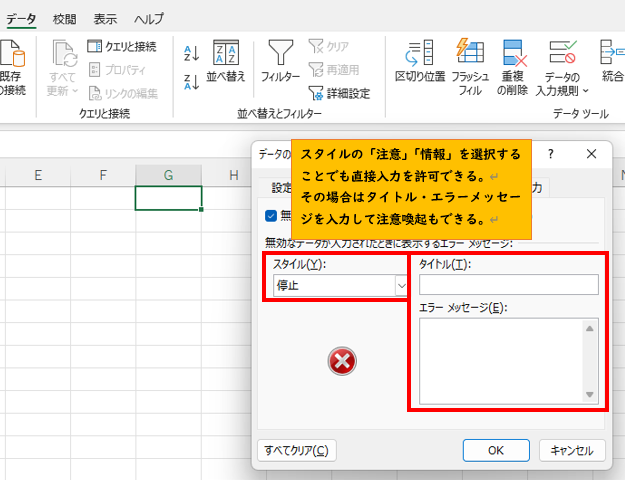This screenshot has height=480, width=625.
Task: Select column H header
Action: [234, 175]
